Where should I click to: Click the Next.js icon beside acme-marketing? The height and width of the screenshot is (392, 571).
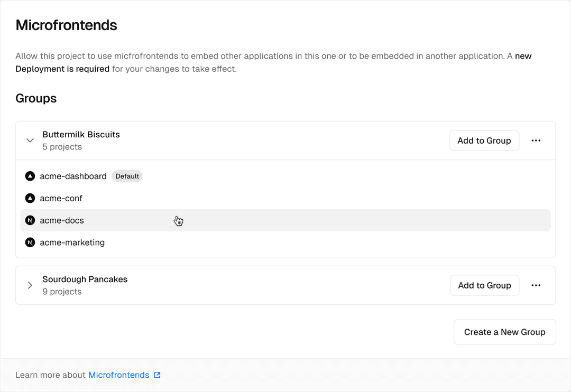pos(30,242)
